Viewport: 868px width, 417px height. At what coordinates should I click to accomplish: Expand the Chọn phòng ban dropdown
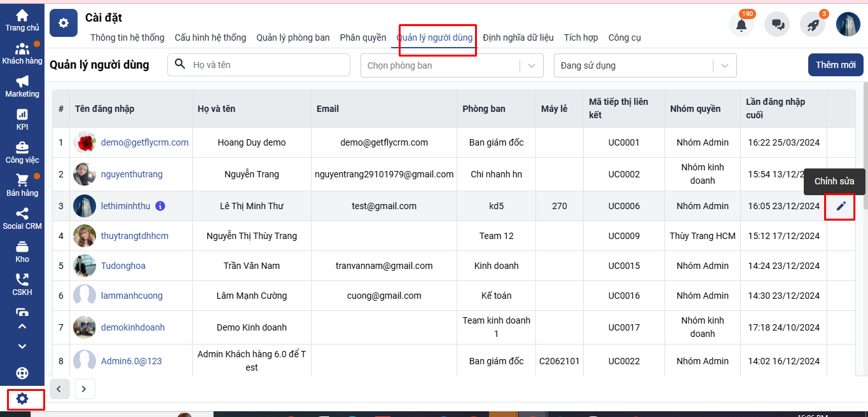coord(532,65)
